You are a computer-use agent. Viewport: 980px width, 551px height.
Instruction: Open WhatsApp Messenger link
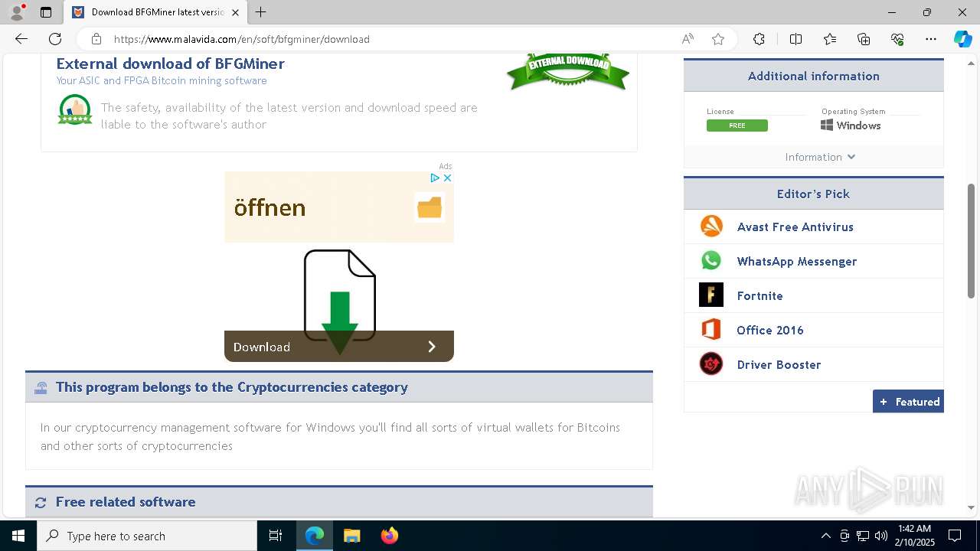(797, 261)
